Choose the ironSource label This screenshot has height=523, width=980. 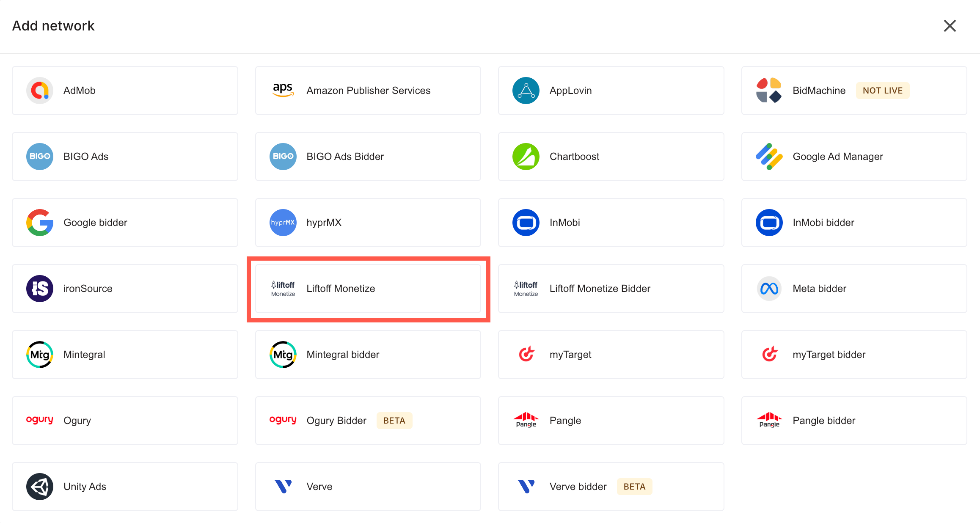[88, 289]
